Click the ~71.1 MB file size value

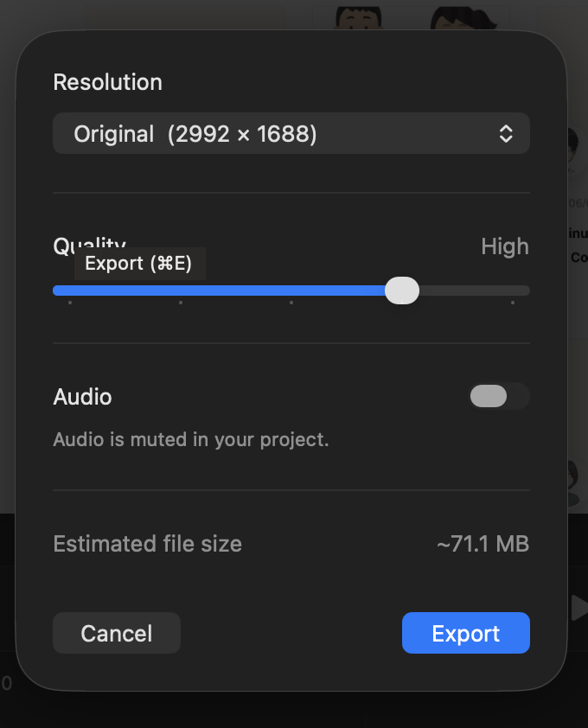click(x=483, y=544)
